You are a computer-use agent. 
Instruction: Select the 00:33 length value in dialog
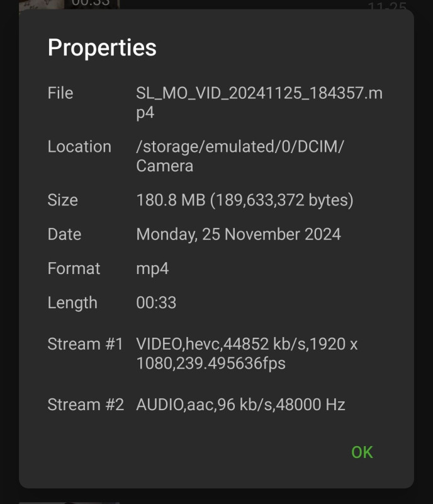[x=156, y=303]
